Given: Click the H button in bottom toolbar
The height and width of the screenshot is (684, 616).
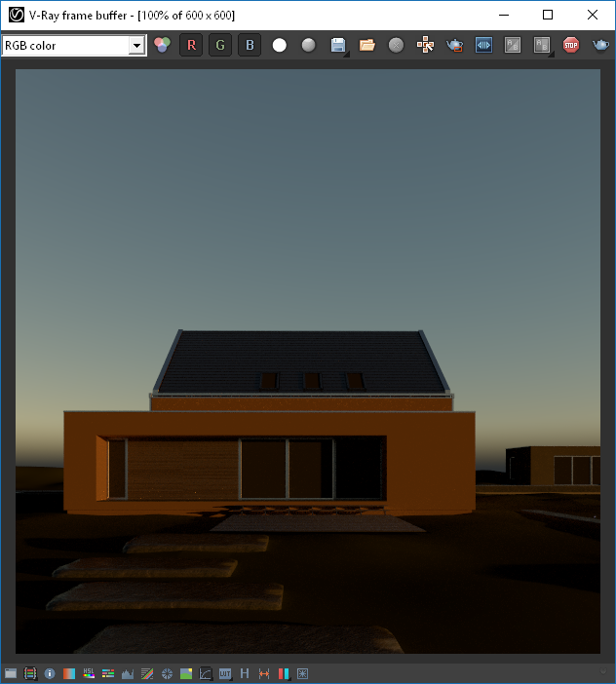Looking at the screenshot, I should (245, 673).
